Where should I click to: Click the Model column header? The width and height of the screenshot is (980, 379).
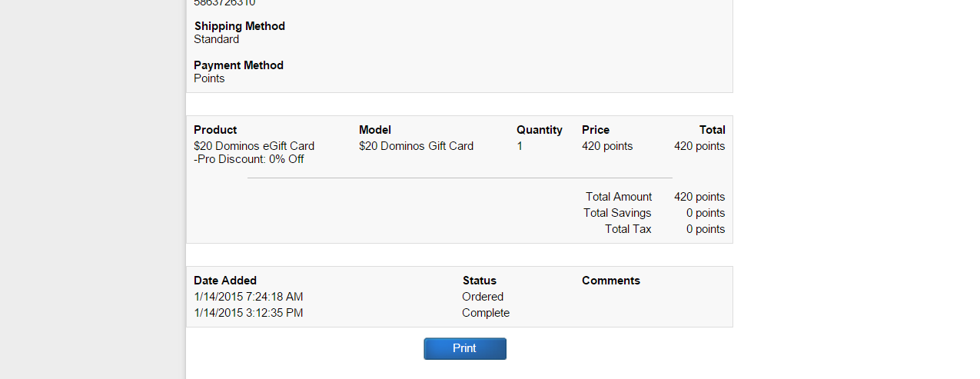[375, 130]
